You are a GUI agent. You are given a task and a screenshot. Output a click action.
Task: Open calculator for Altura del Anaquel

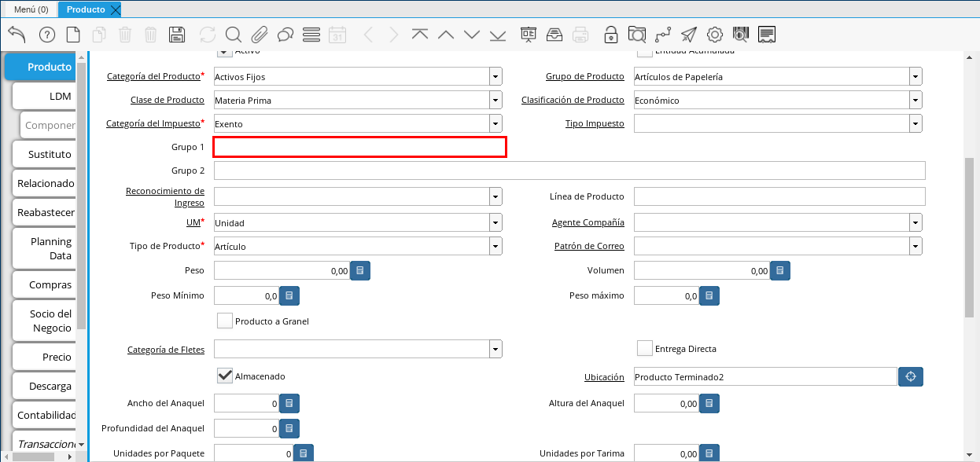(x=709, y=403)
